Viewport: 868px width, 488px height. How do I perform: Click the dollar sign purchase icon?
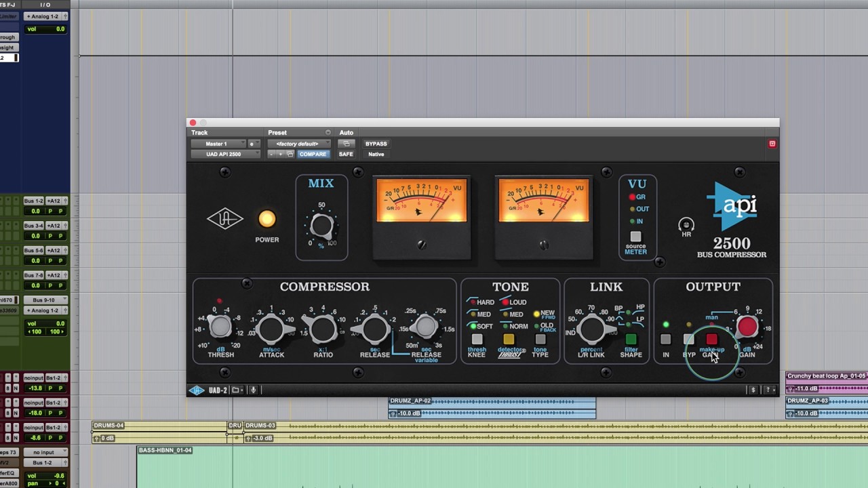coord(753,390)
